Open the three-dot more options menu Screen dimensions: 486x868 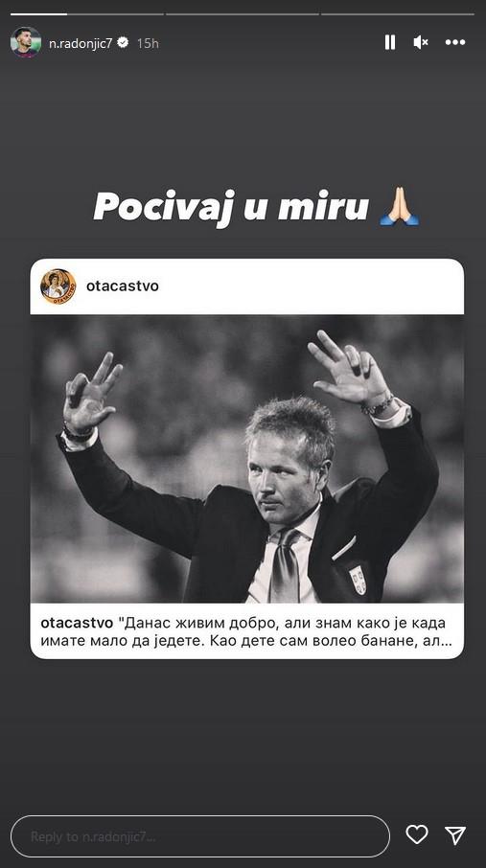click(x=455, y=42)
